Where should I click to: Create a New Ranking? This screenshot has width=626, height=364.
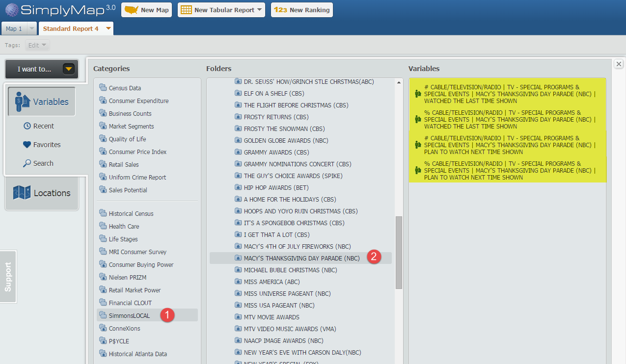(302, 10)
